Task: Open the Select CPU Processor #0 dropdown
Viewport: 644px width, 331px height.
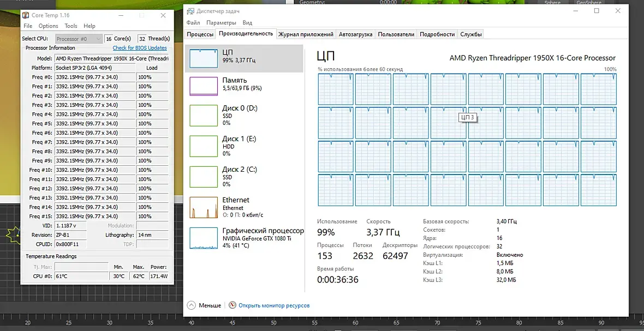Action: click(x=79, y=39)
